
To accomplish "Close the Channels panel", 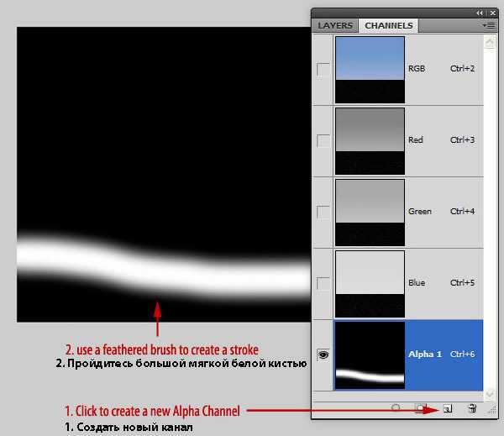I will [x=493, y=13].
